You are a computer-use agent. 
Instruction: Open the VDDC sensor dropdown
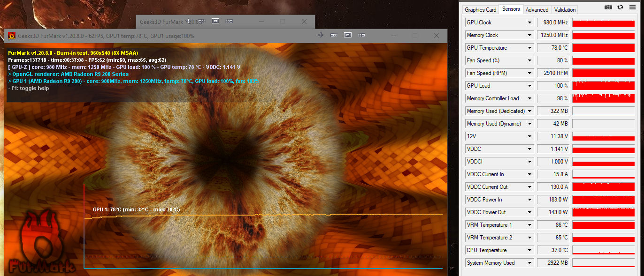coord(530,149)
